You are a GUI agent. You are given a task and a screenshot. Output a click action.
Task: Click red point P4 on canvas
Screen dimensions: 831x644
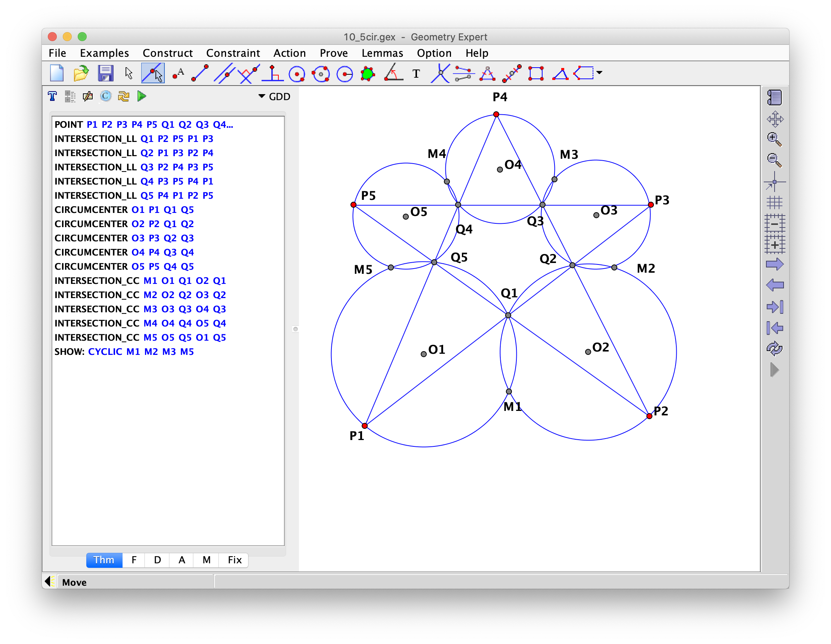(496, 114)
